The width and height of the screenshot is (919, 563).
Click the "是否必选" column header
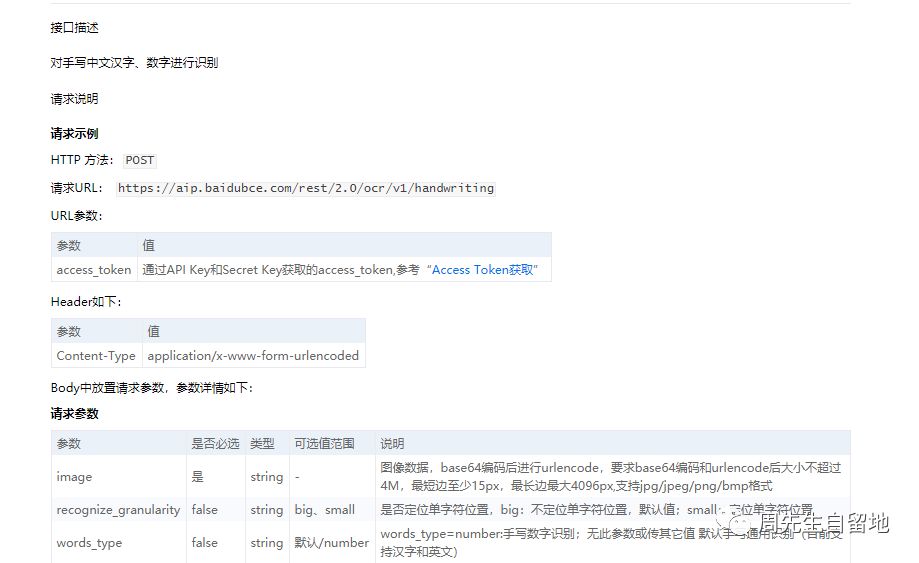pyautogui.click(x=216, y=443)
